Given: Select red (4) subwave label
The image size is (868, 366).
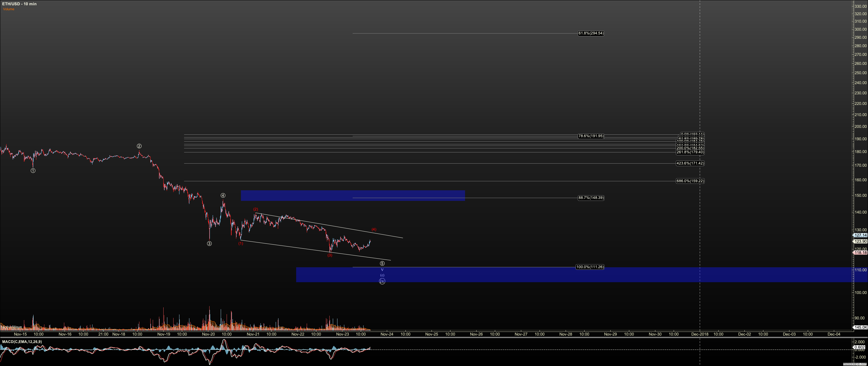Looking at the screenshot, I should (x=374, y=229).
